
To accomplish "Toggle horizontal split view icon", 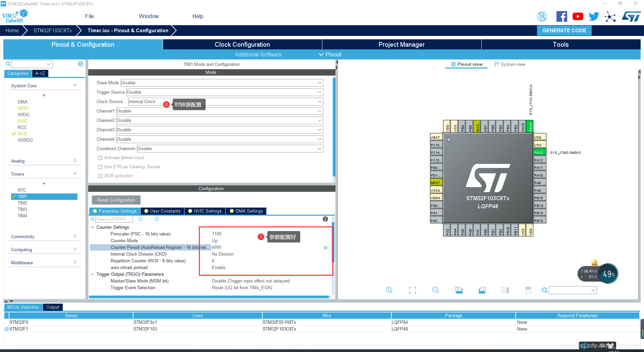I will point(528,290).
